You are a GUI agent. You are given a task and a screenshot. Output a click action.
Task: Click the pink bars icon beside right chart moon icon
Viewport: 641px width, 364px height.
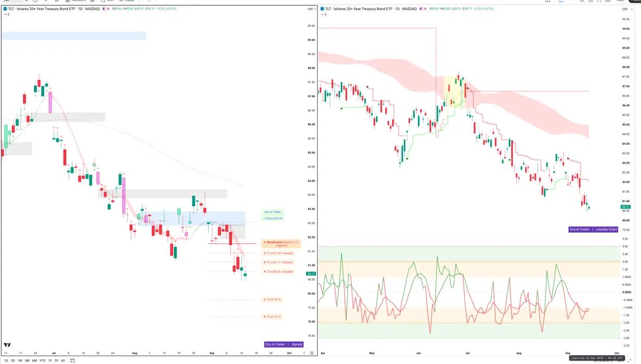425,9
